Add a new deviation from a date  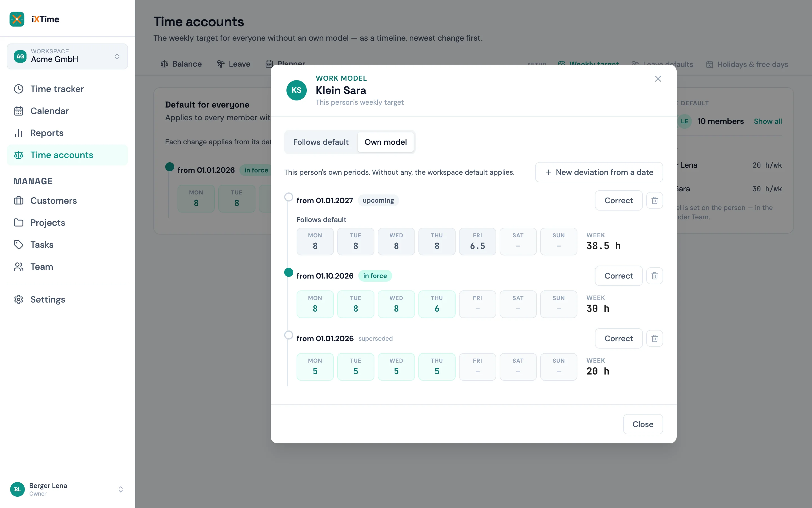click(x=599, y=172)
